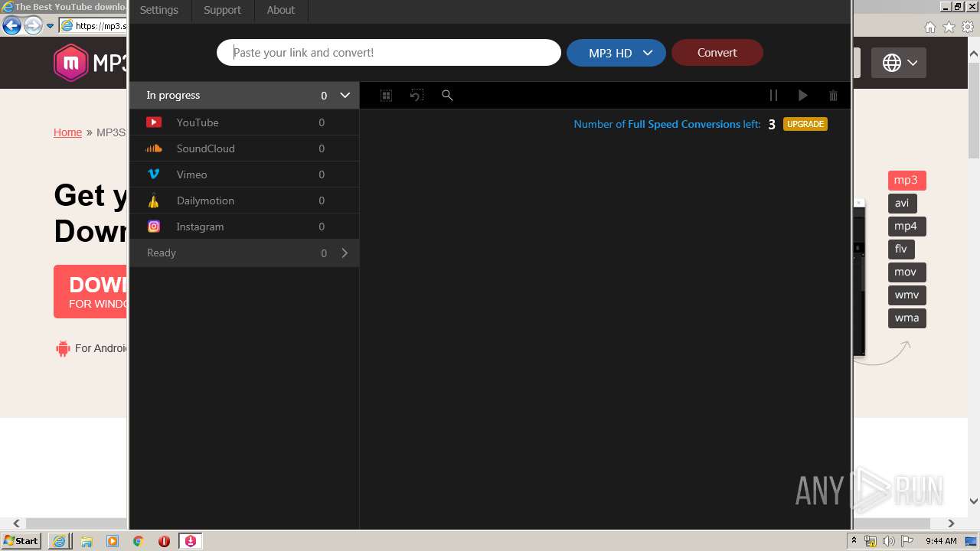
Task: Click the paste link input field
Action: click(x=389, y=53)
